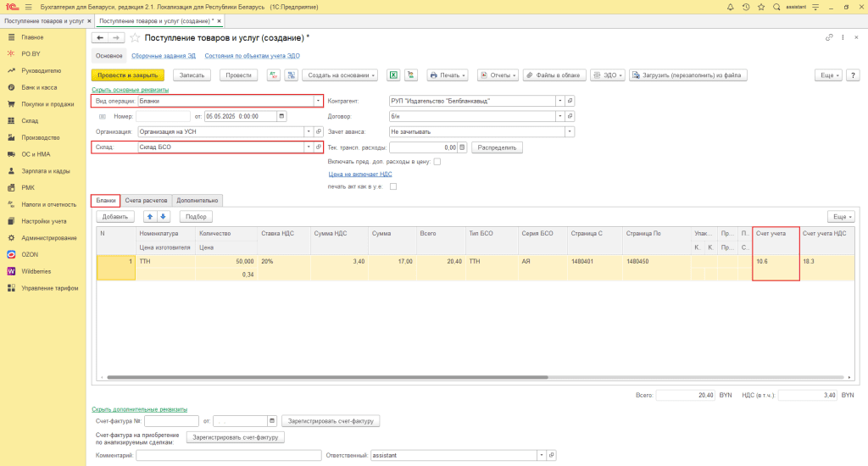Open the notifications bell icon
Image resolution: width=868 pixels, height=466 pixels.
[x=730, y=7]
